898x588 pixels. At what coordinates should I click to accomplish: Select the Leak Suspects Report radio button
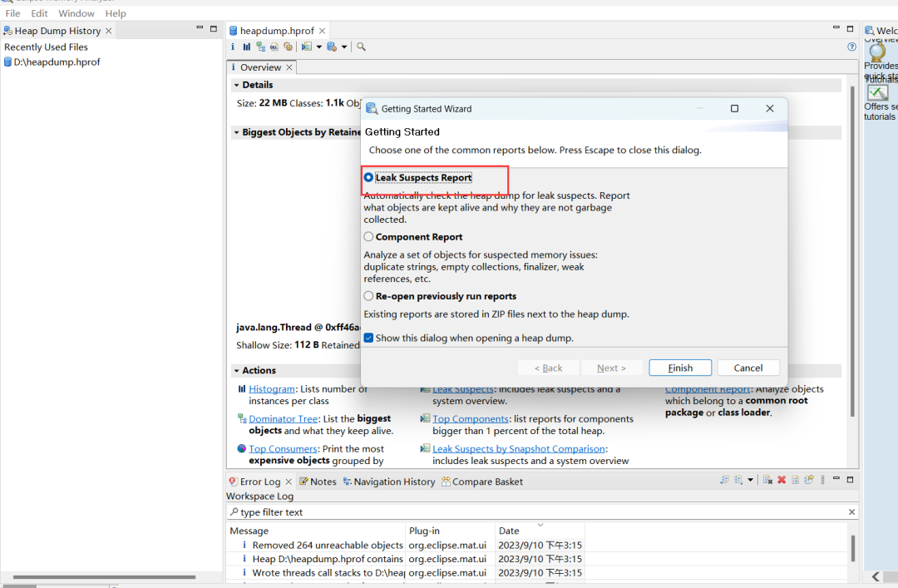[x=369, y=178]
